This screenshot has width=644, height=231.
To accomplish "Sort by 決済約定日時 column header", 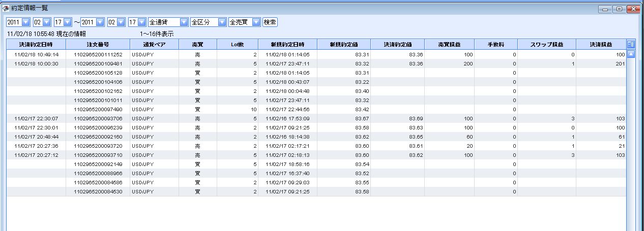I will (x=36, y=44).
